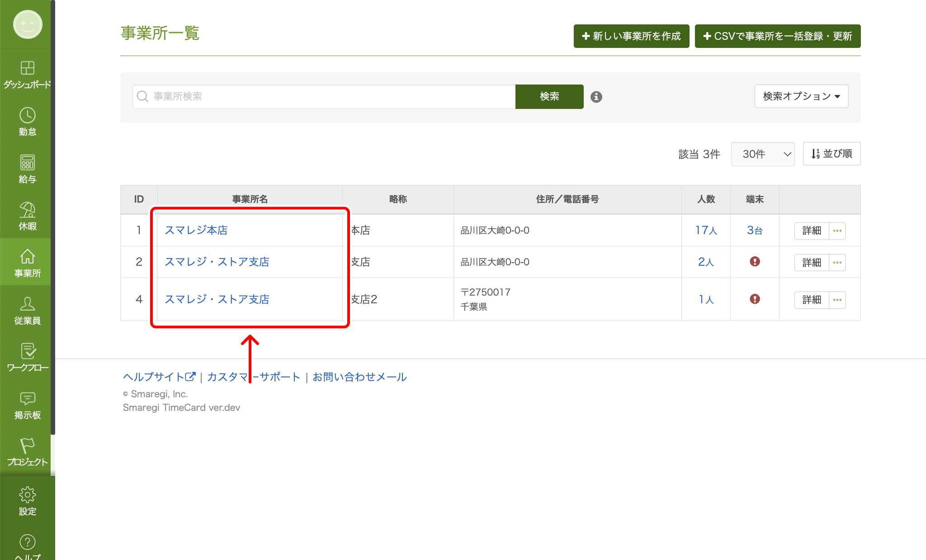The image size is (926, 560).
Task: Open the Payroll (給与) calculator icon
Action: 27,163
